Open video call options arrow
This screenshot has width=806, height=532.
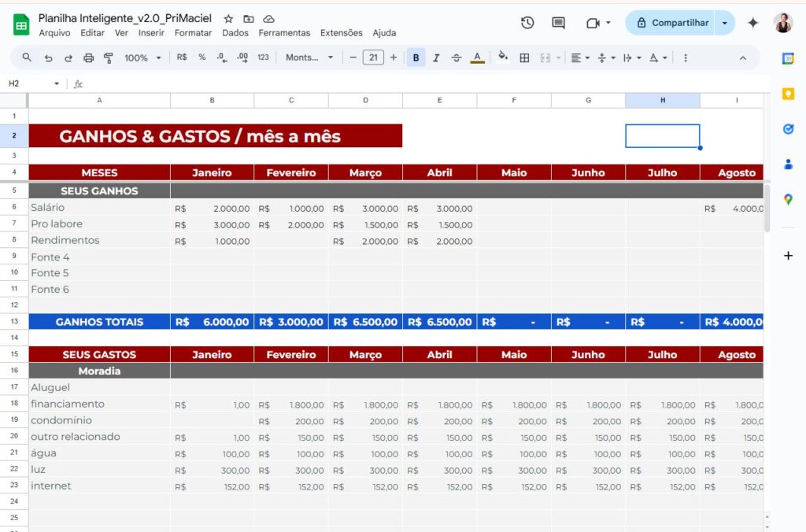pos(608,23)
